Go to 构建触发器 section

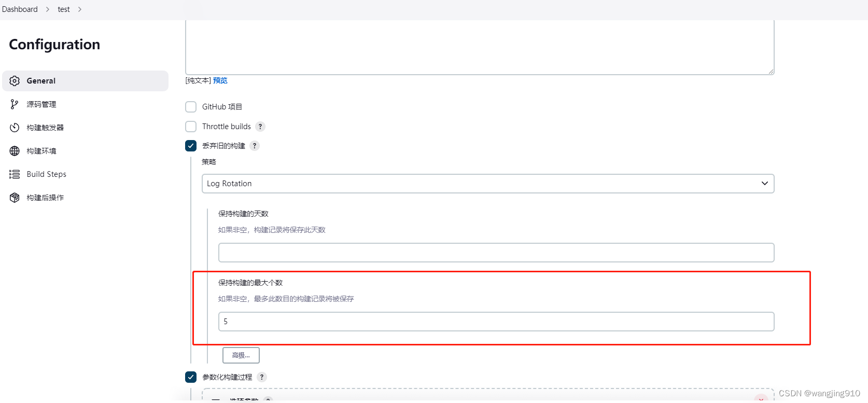(86, 128)
